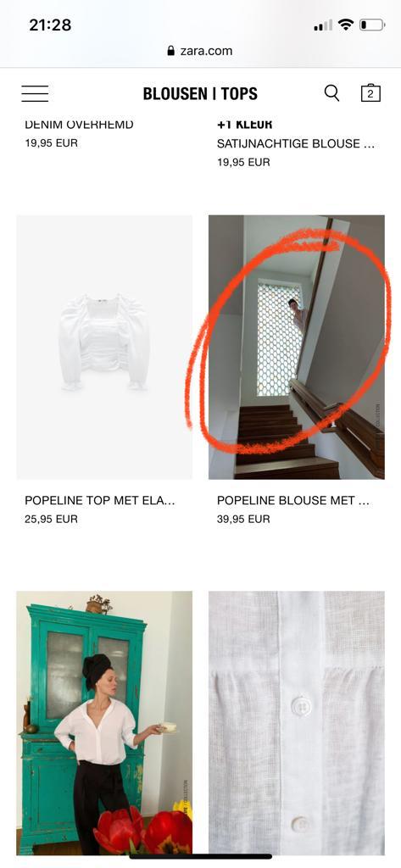401x868 pixels.
Task: Open Satijnachtige Blouse product link
Action: tap(296, 144)
